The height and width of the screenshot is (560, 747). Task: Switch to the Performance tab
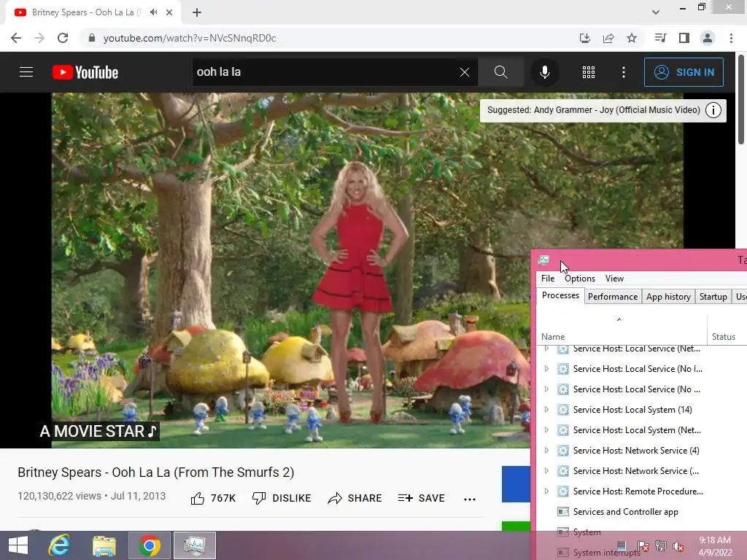pyautogui.click(x=613, y=297)
